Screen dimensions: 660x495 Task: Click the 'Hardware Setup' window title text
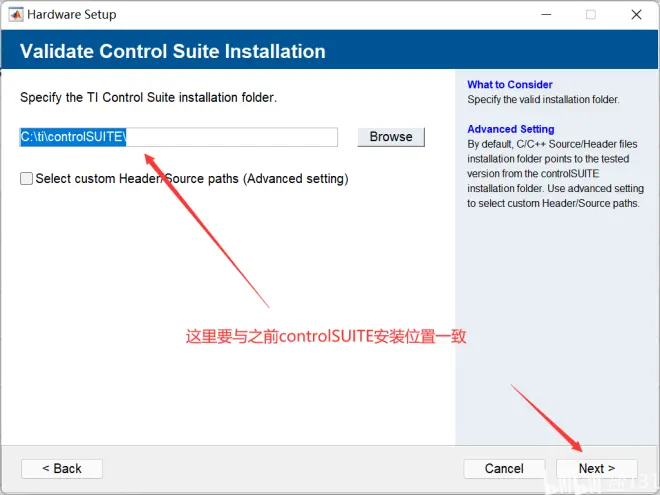[72, 15]
